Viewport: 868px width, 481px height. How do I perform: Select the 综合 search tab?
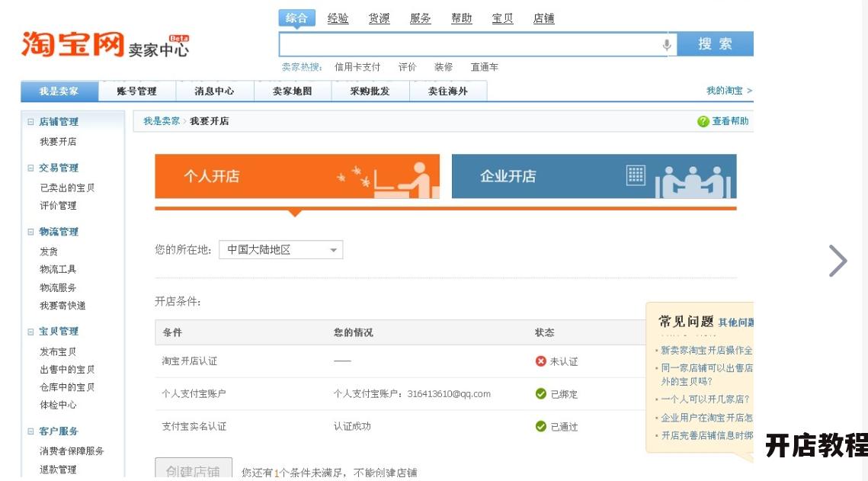296,18
